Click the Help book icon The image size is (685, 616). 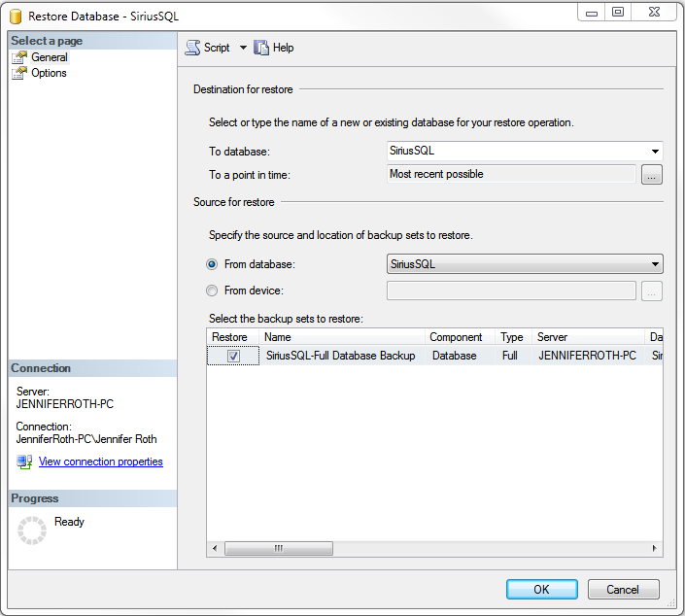(261, 48)
